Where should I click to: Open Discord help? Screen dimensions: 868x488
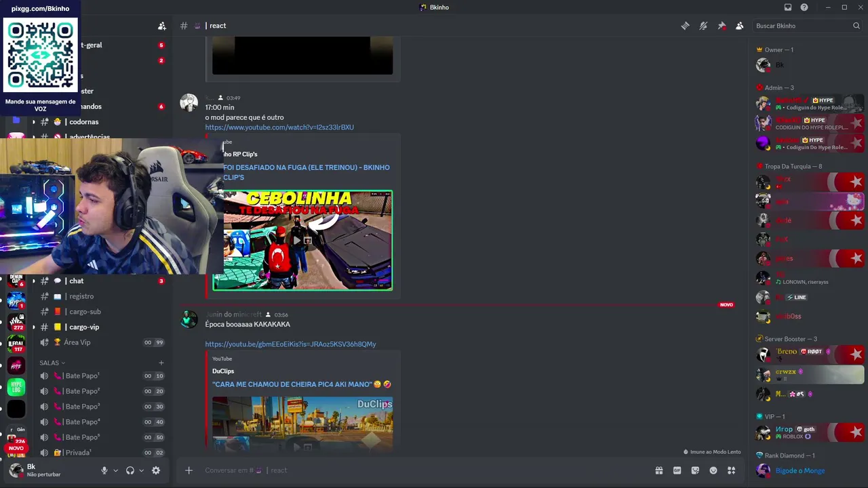click(x=804, y=7)
